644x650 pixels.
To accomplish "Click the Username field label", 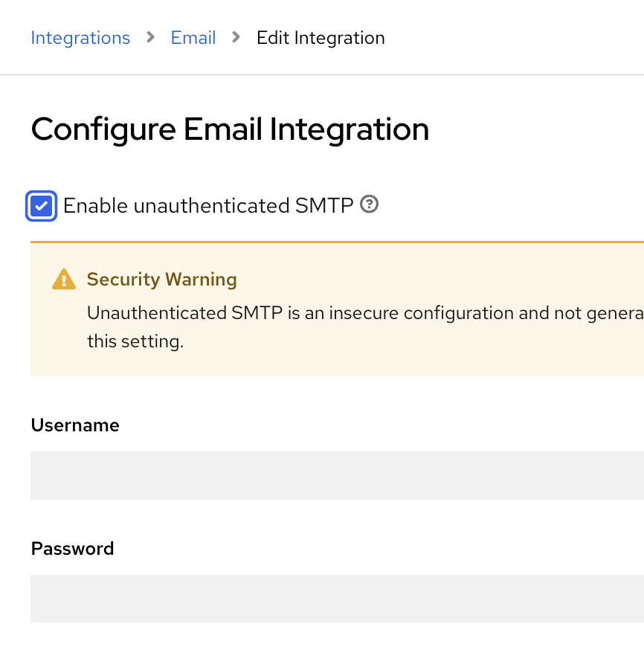I will click(x=75, y=425).
